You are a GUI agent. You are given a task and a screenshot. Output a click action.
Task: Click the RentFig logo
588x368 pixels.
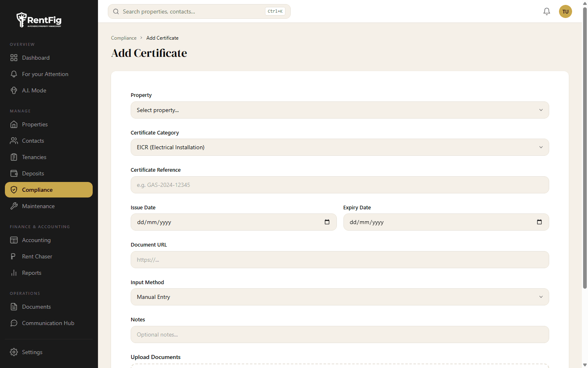pyautogui.click(x=39, y=20)
